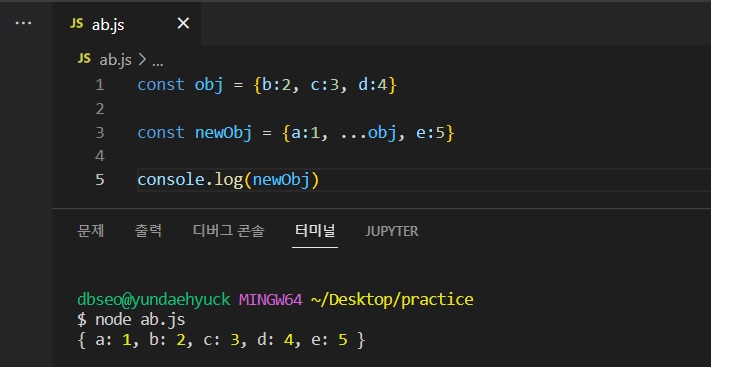Click the JS file icon in breadcrumb
The height and width of the screenshot is (368, 730).
click(84, 59)
